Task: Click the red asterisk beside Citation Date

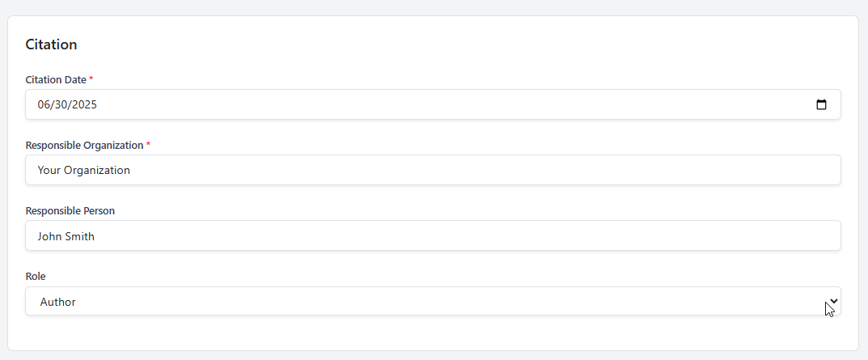Action: click(91, 78)
